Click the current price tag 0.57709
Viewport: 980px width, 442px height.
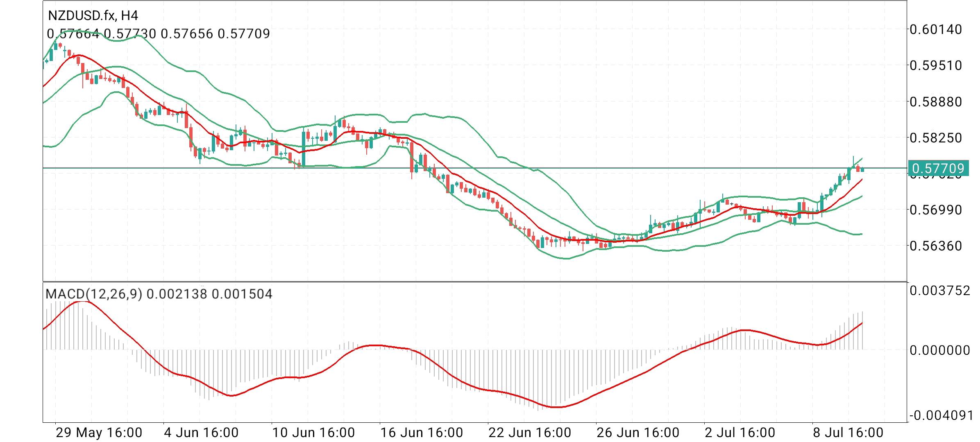938,168
